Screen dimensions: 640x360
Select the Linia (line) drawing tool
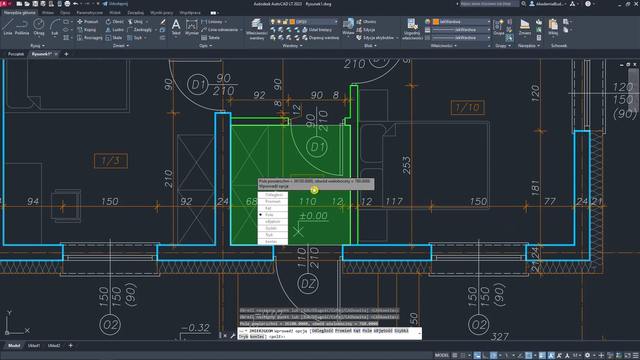tap(8, 27)
